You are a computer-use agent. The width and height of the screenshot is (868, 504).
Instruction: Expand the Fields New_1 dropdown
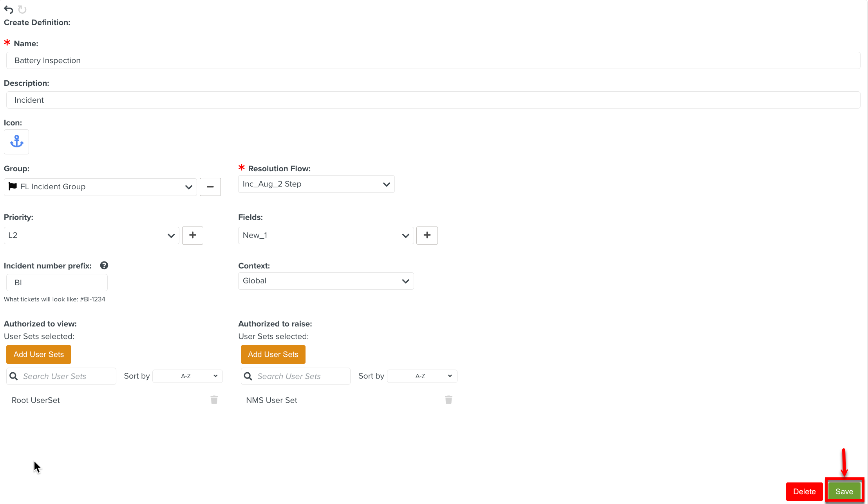pos(325,236)
